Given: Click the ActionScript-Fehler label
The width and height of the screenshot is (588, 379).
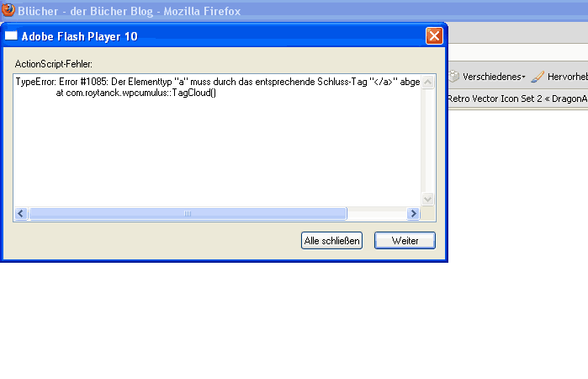Looking at the screenshot, I should coord(54,64).
